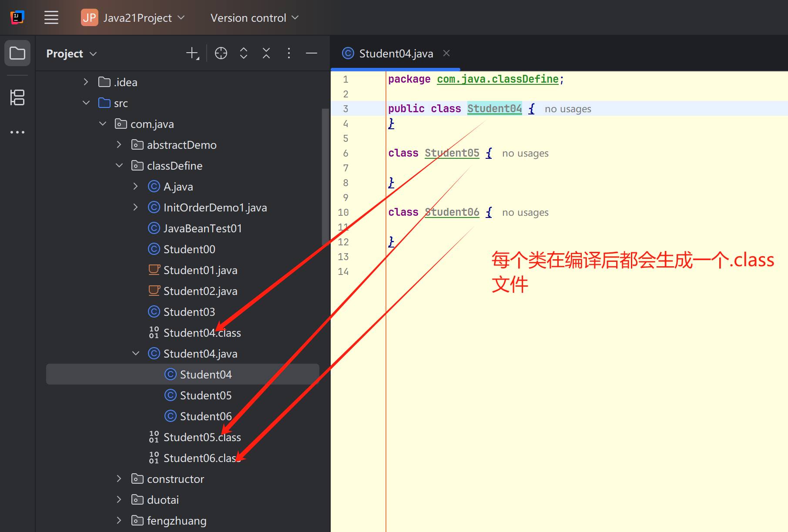The image size is (788, 532).
Task: Click the duotai package icon
Action: point(137,499)
